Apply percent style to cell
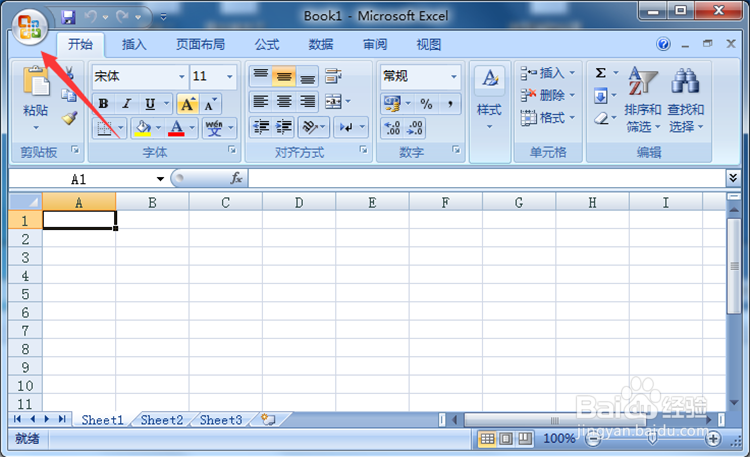 (426, 104)
